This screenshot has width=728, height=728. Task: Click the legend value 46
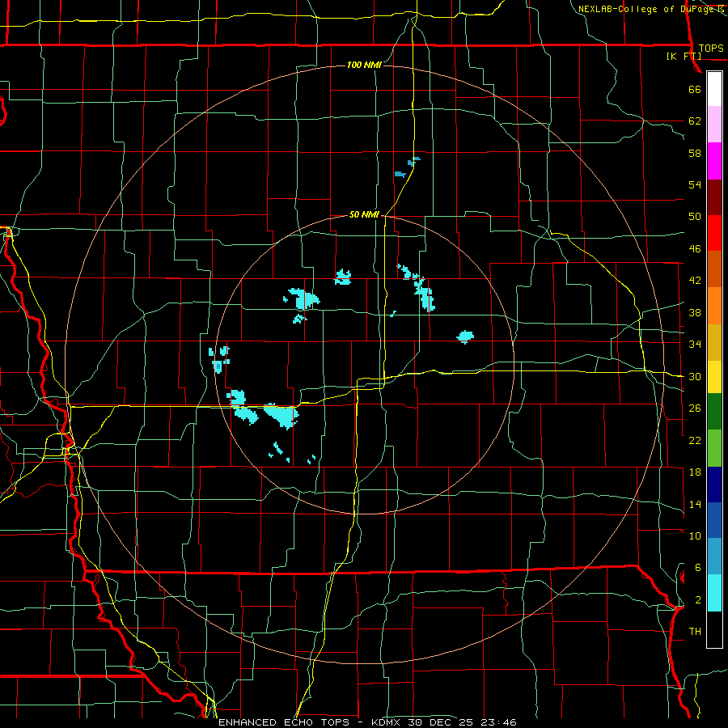tap(695, 248)
